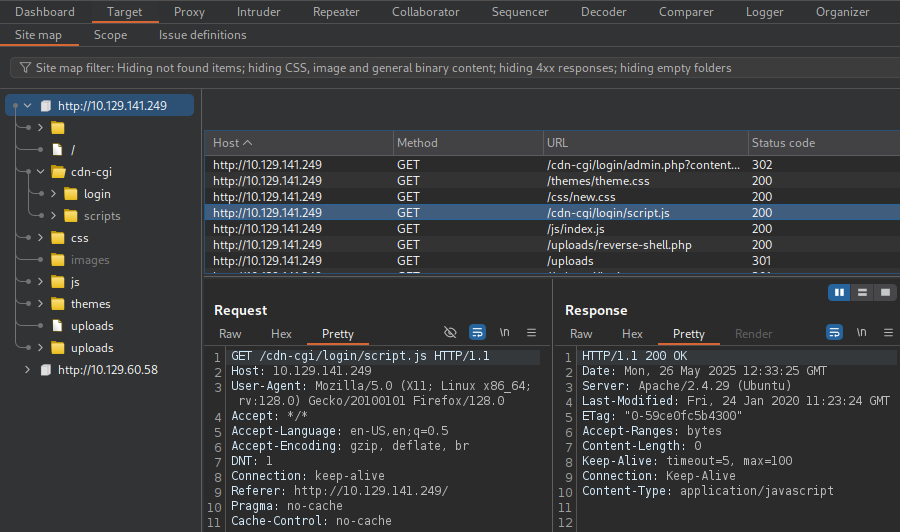The image size is (900, 532).
Task: Select the js folder icon
Action: click(x=57, y=282)
